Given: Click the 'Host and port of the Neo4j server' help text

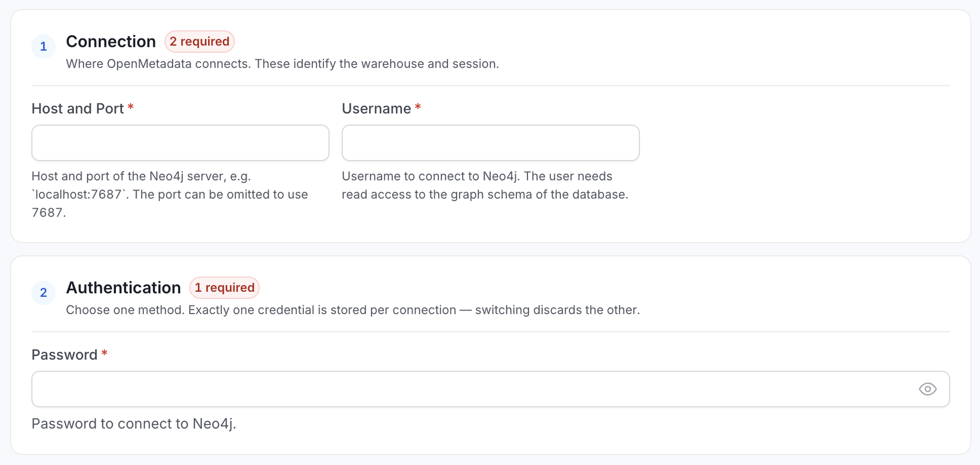Looking at the screenshot, I should (x=170, y=194).
